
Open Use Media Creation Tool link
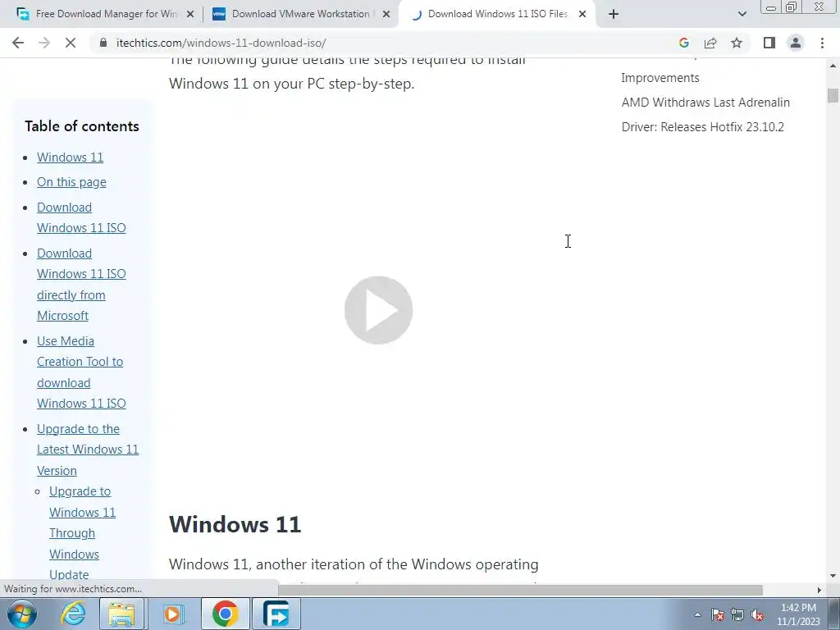[81, 372]
